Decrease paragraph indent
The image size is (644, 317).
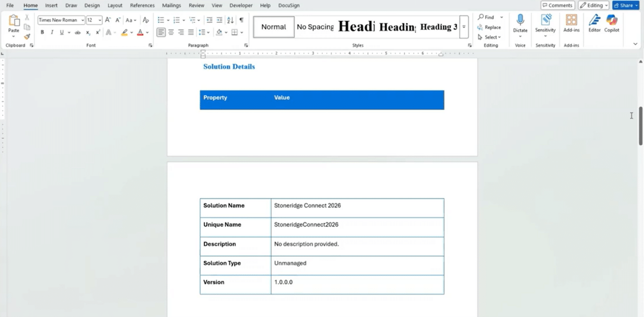pyautogui.click(x=209, y=20)
